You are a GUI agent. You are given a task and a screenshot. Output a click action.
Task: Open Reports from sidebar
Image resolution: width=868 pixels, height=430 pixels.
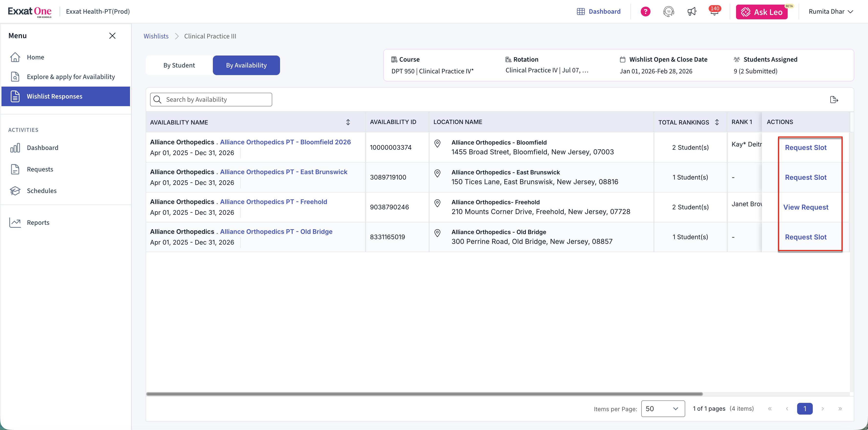tap(38, 223)
